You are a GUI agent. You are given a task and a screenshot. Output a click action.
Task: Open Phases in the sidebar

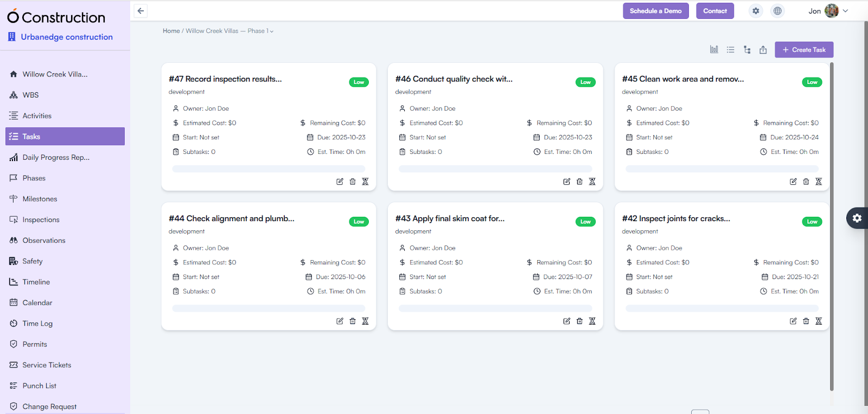[65, 178]
